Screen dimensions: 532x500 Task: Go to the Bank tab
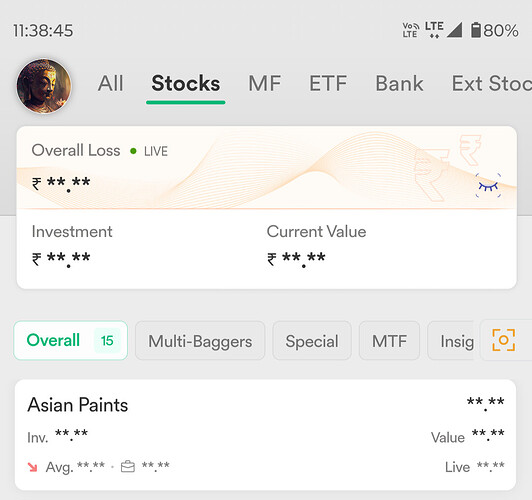[x=399, y=84]
